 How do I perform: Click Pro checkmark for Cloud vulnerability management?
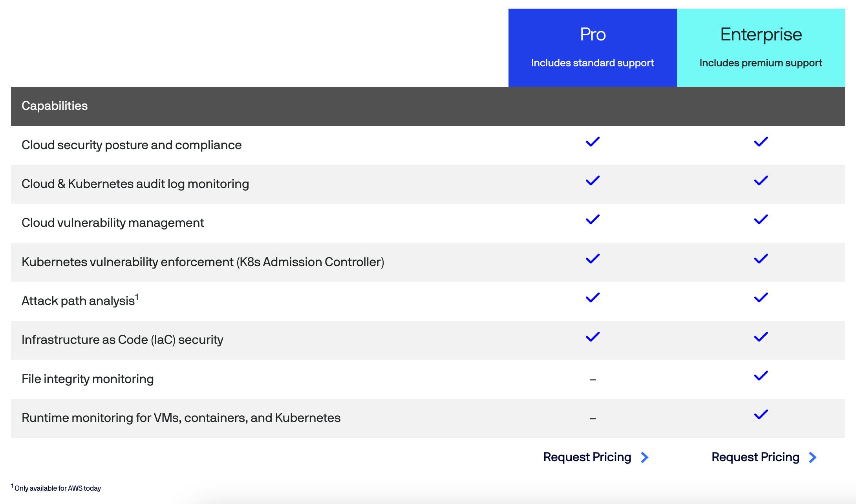593,219
